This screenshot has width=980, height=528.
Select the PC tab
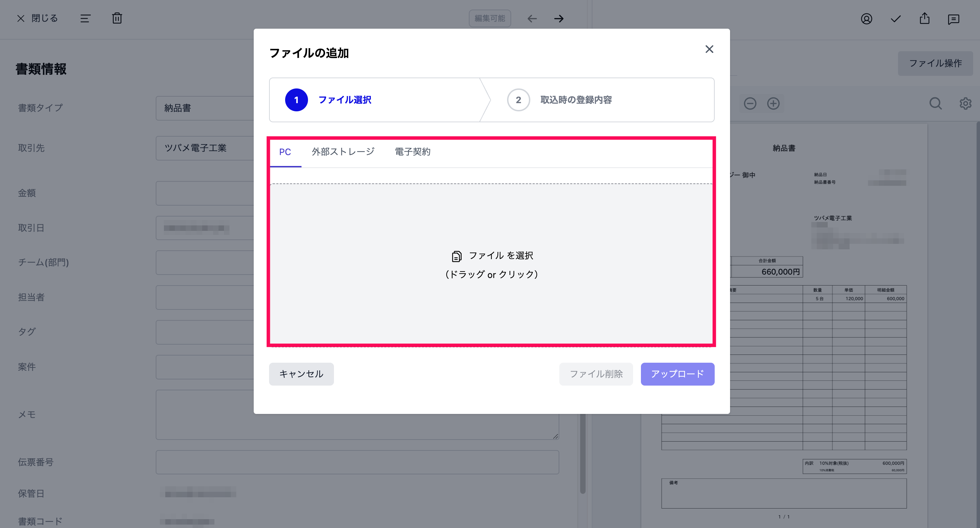[285, 152]
